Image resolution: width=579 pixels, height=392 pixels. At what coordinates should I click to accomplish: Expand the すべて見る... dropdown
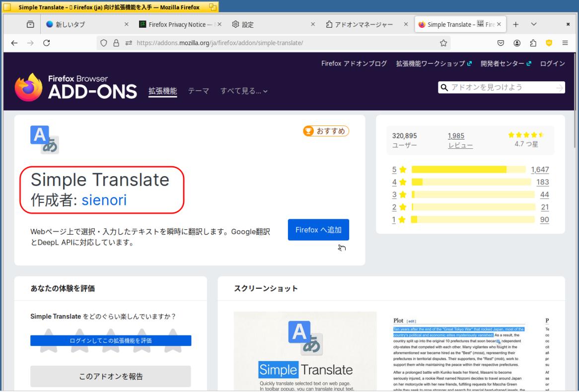tap(244, 91)
